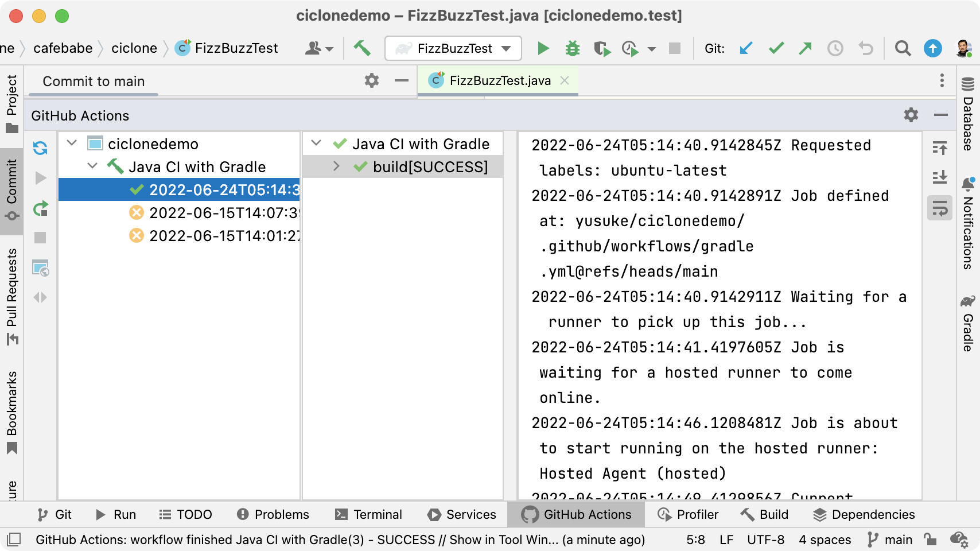Click the diff arrows icon in Actions sidebar
The height and width of the screenshot is (551, 980).
[40, 297]
